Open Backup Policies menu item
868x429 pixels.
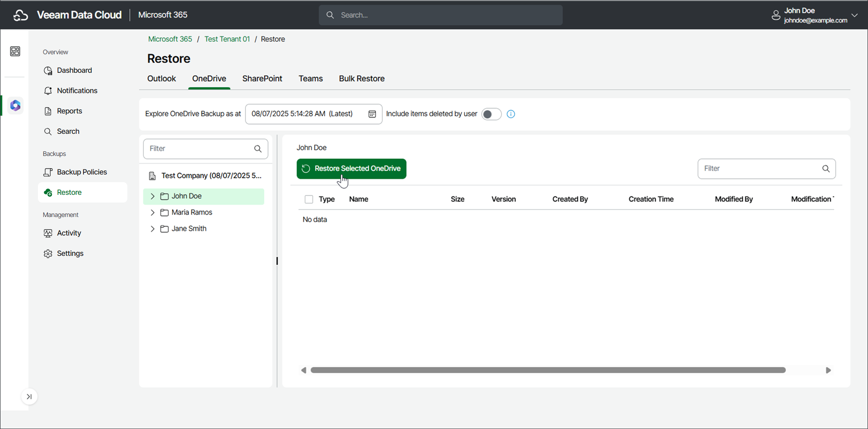[83, 172]
